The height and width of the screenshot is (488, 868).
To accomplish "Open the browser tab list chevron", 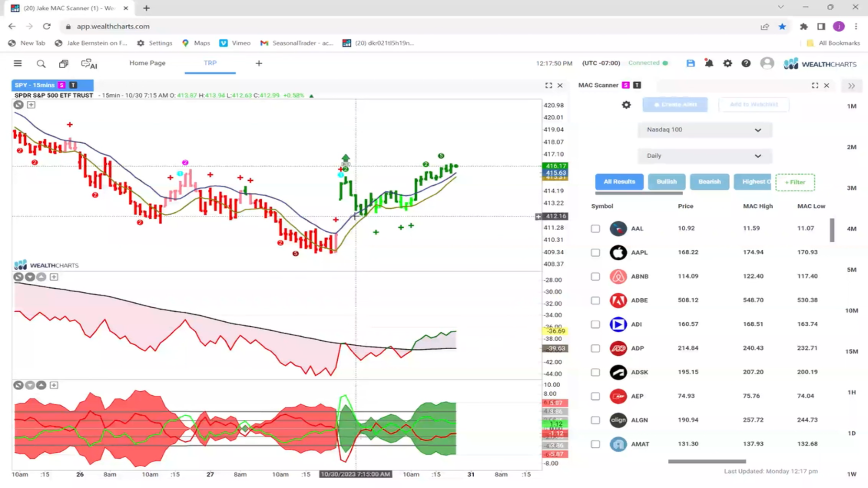I will [781, 8].
